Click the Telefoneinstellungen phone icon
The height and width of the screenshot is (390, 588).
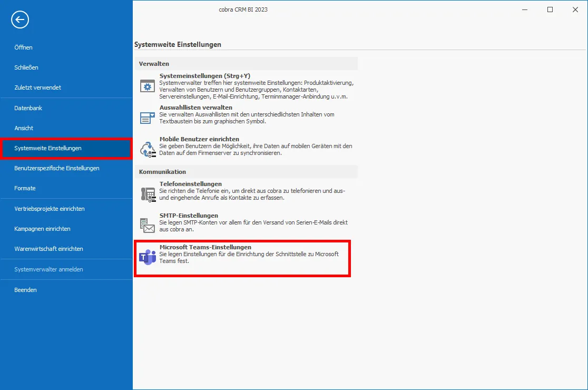pyautogui.click(x=148, y=194)
